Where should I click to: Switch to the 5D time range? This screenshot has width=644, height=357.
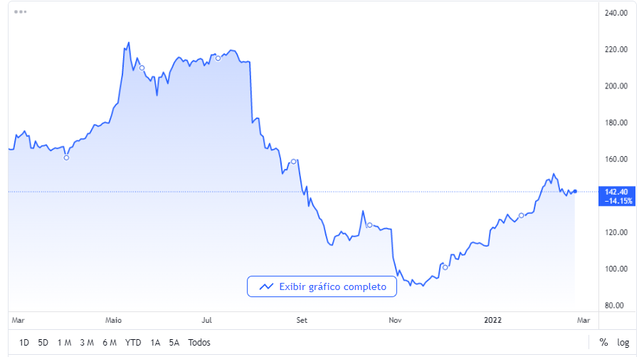[43, 343]
